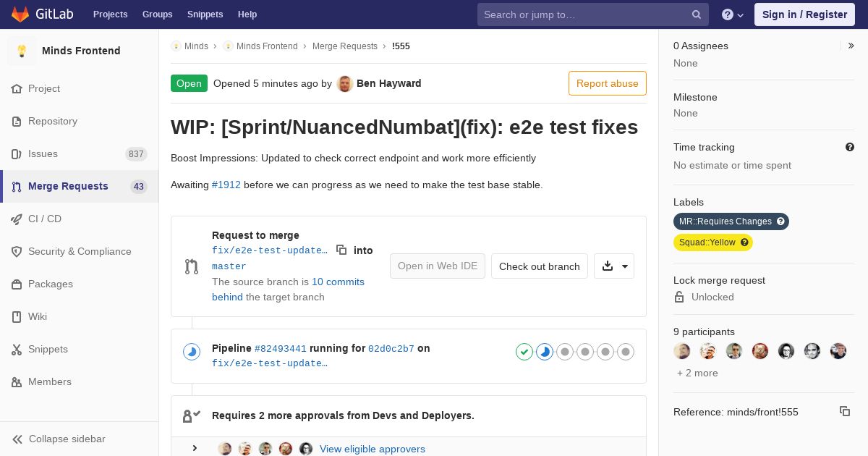Click View eligible approvers link
Viewport: 868px width, 456px height.
tap(373, 449)
